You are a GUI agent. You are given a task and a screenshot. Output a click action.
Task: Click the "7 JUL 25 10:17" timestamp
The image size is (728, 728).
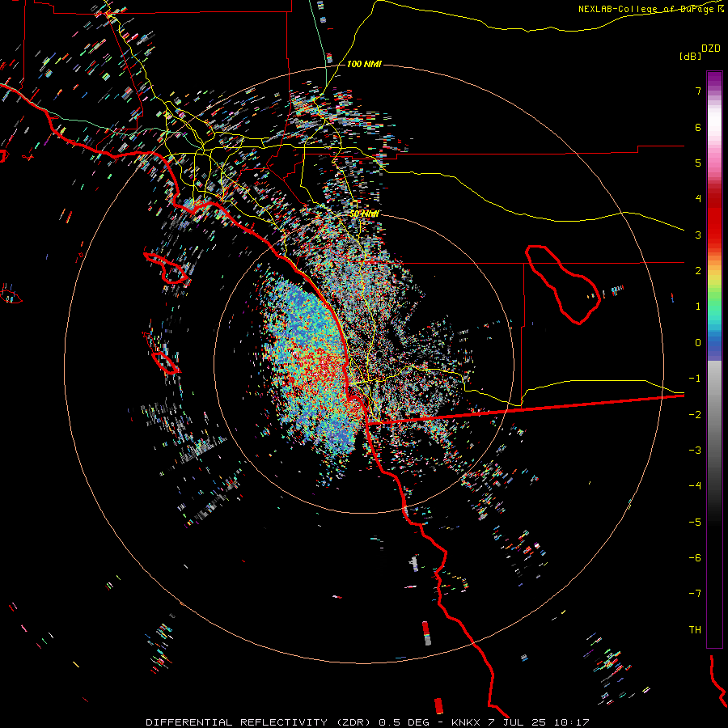point(539,722)
